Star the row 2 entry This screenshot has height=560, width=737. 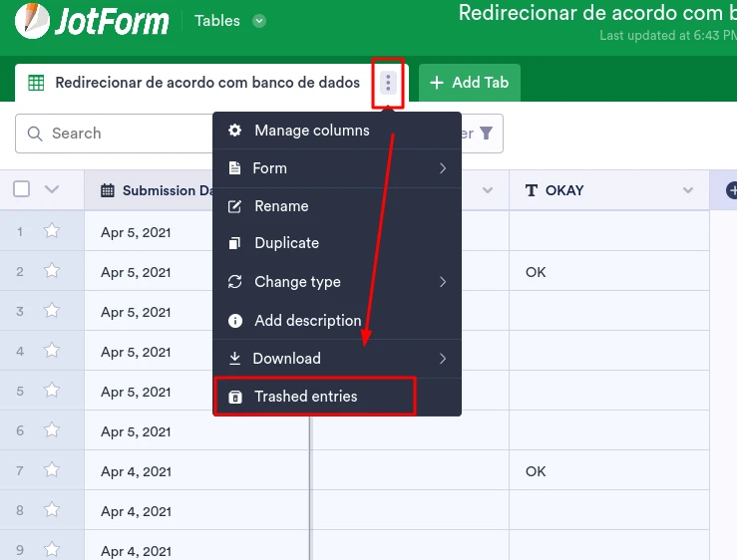(x=52, y=271)
